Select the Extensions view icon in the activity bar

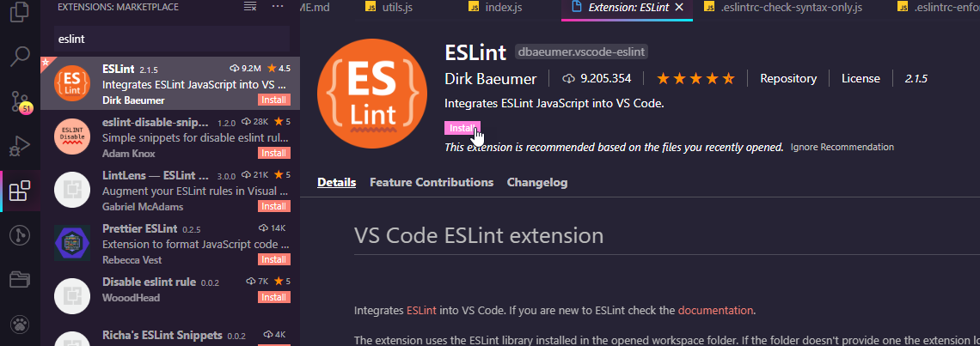20,191
